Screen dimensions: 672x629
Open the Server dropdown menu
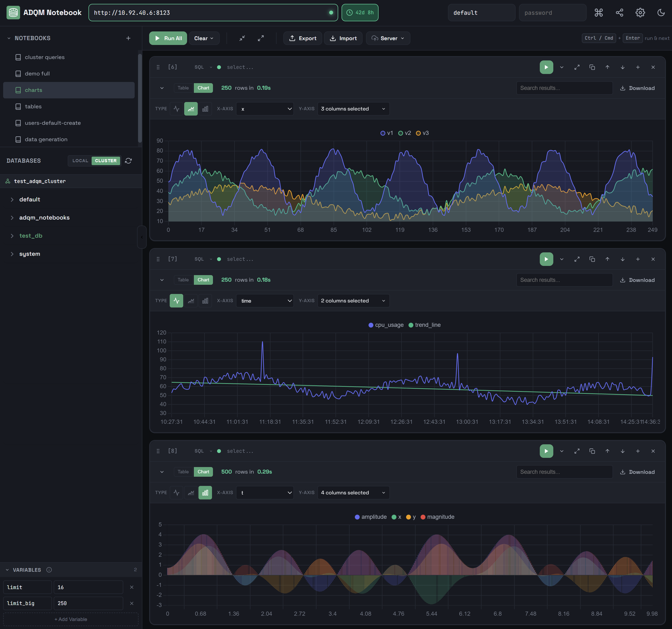point(388,38)
